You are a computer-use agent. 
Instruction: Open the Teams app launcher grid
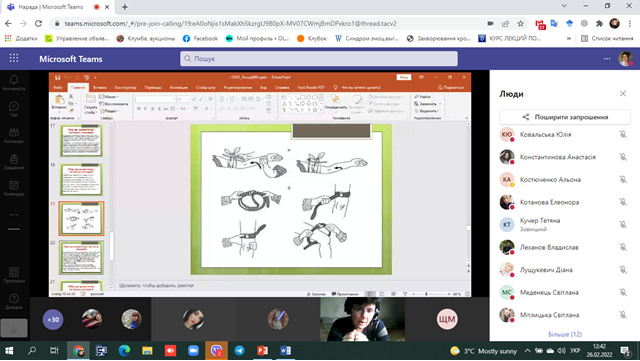(x=14, y=58)
